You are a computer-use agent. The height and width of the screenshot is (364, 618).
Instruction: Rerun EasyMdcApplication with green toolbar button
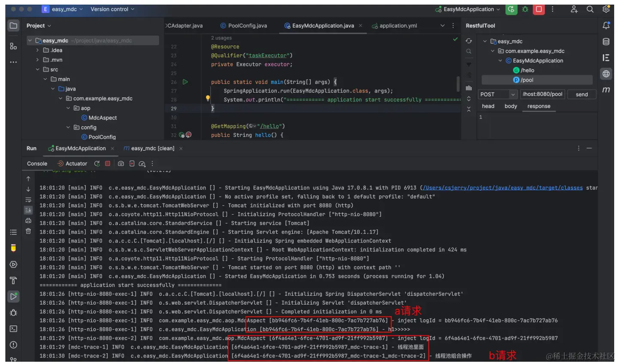point(511,9)
